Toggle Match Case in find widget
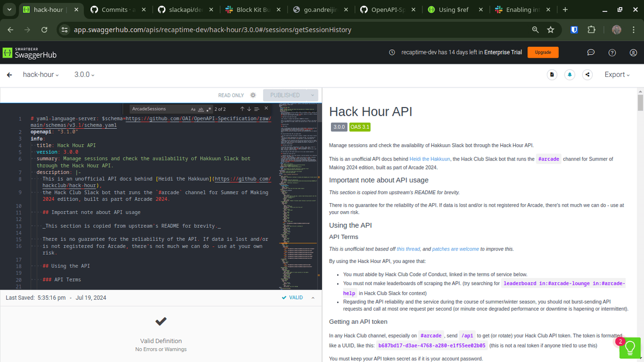The image size is (644, 362). coord(193,109)
